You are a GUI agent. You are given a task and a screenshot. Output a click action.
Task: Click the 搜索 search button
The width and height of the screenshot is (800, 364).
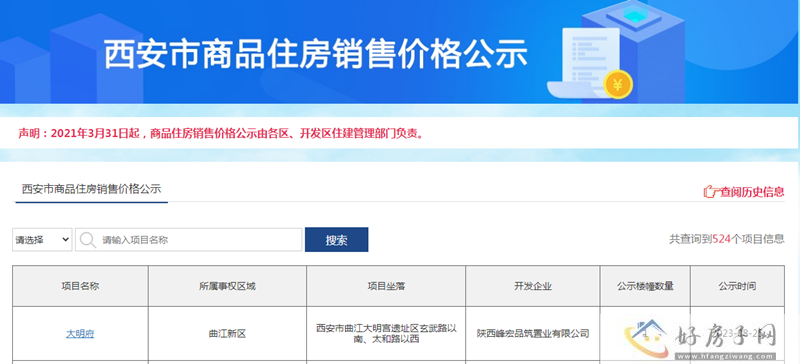pos(336,239)
